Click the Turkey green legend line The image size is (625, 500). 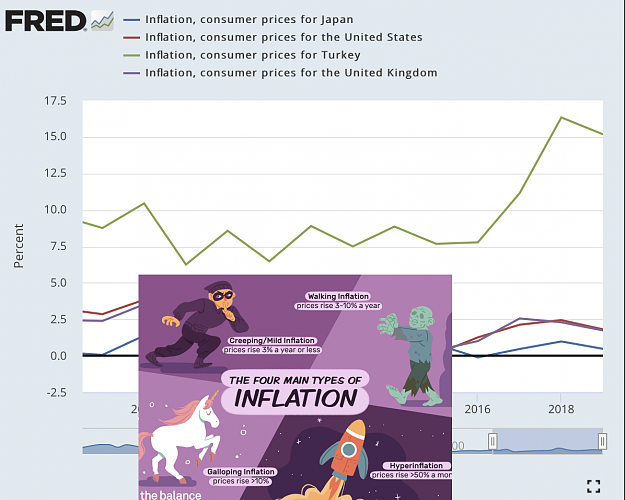click(132, 55)
